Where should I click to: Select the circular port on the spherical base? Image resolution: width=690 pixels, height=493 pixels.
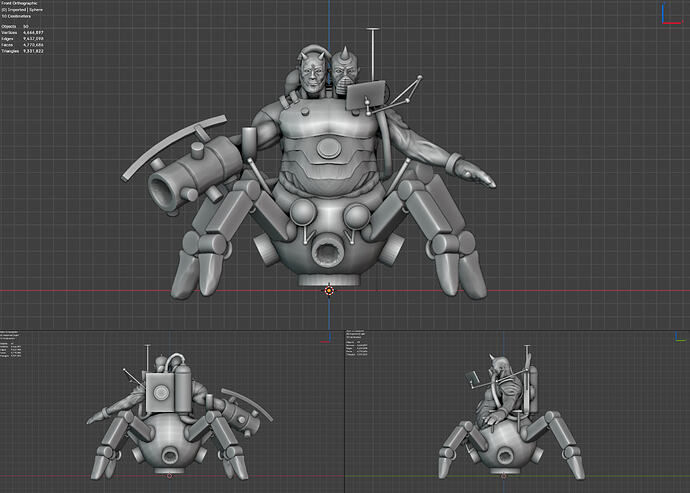click(x=328, y=248)
